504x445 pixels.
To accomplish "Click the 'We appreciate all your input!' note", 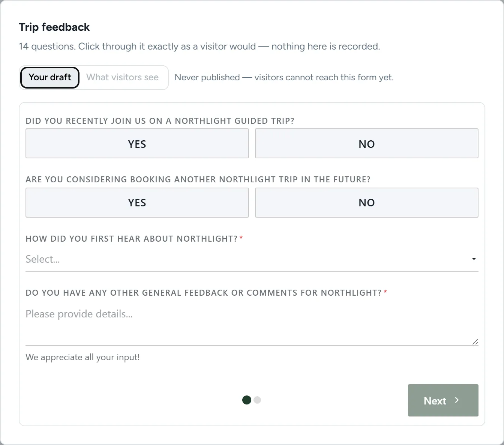I will point(82,357).
